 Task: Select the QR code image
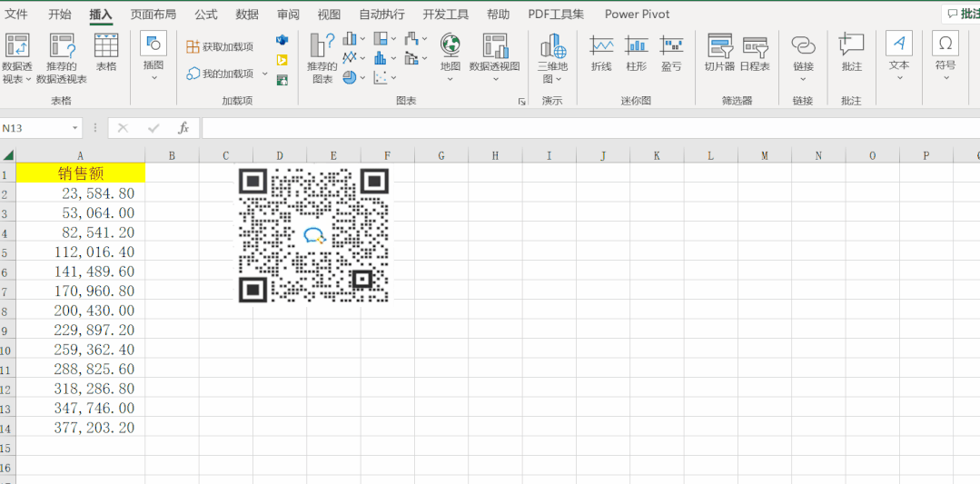313,235
